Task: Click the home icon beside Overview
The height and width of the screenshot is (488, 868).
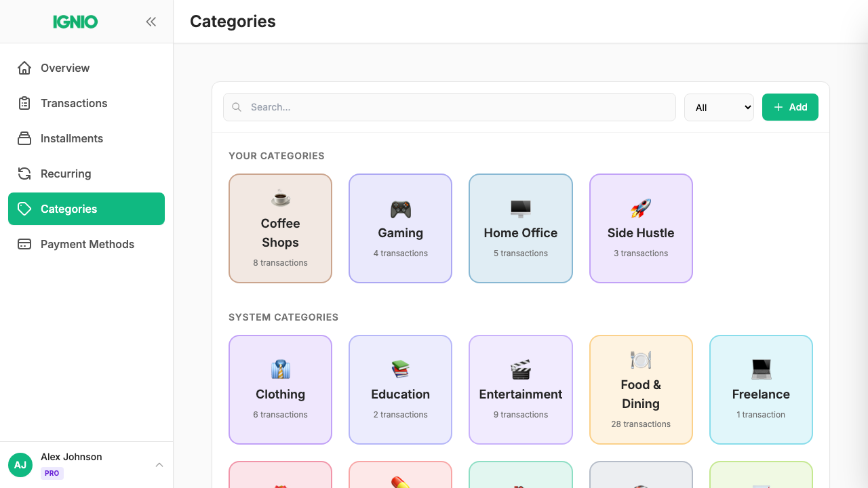Action: point(24,68)
